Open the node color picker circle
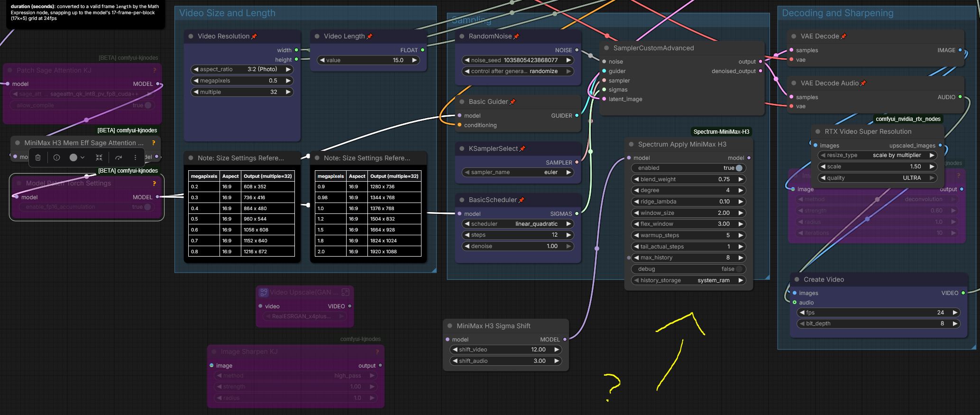 [x=73, y=157]
